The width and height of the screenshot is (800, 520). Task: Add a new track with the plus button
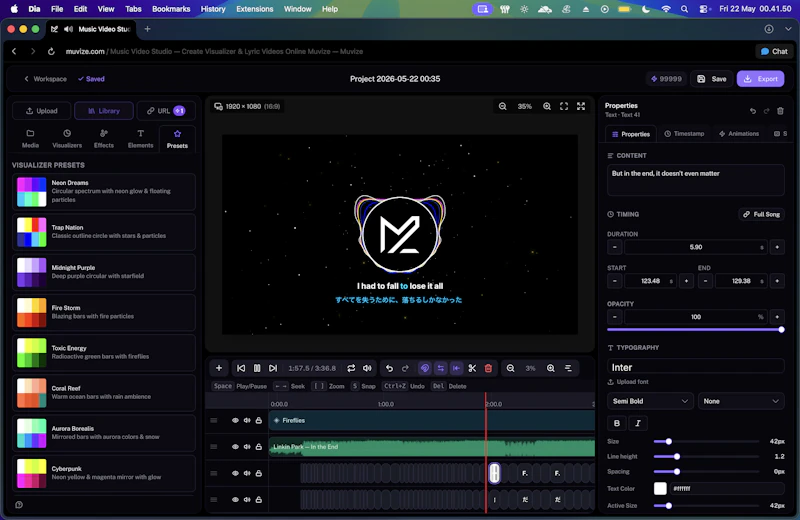tap(219, 368)
